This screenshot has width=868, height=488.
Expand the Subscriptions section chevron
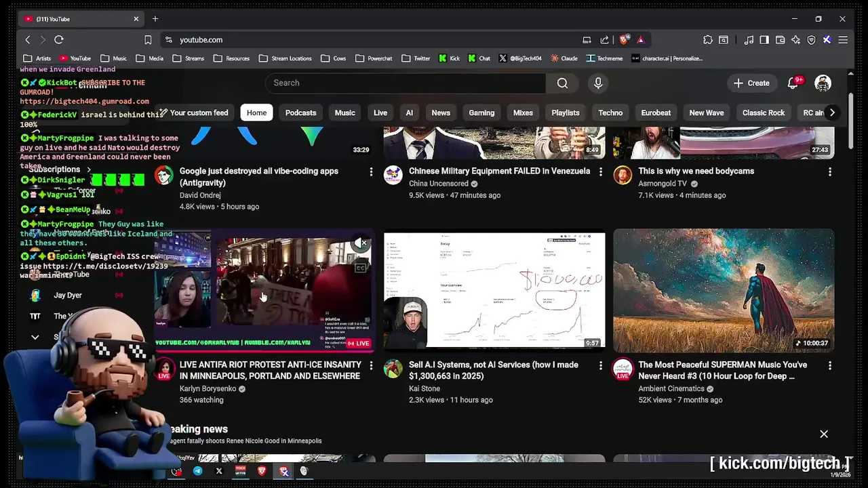pyautogui.click(x=89, y=169)
